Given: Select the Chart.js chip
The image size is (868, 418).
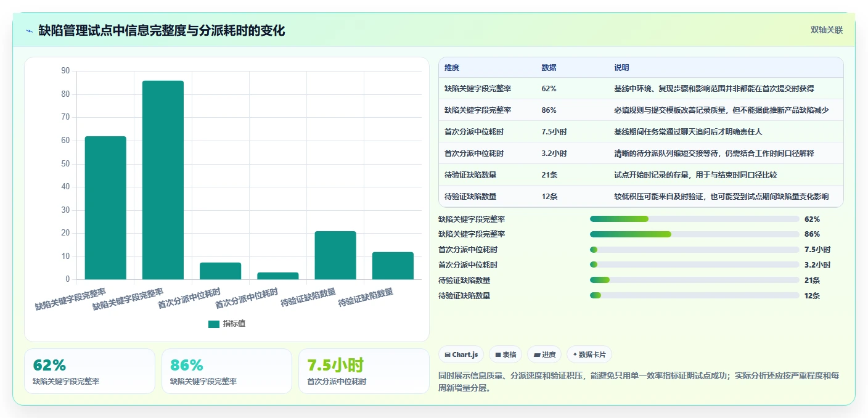Looking at the screenshot, I should point(461,354).
